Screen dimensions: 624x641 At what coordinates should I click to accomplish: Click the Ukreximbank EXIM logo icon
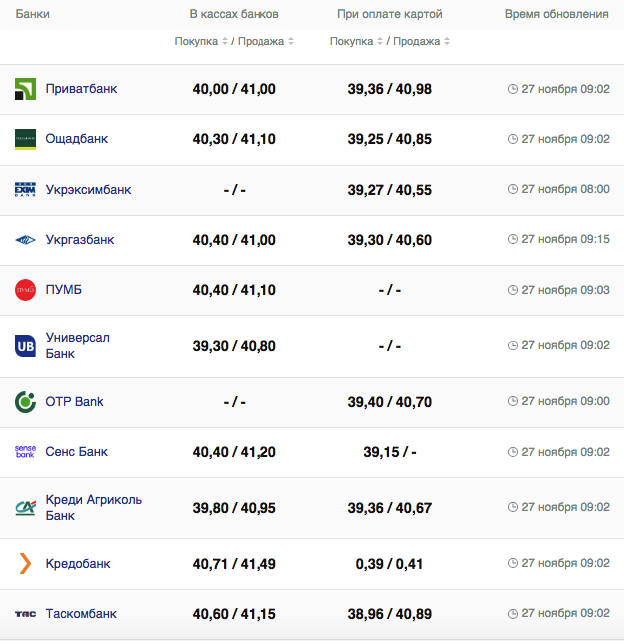[25, 190]
